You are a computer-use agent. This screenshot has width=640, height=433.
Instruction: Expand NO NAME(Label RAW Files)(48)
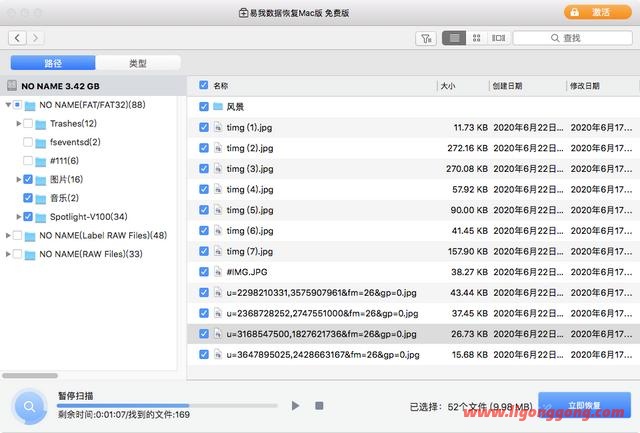pos(8,235)
